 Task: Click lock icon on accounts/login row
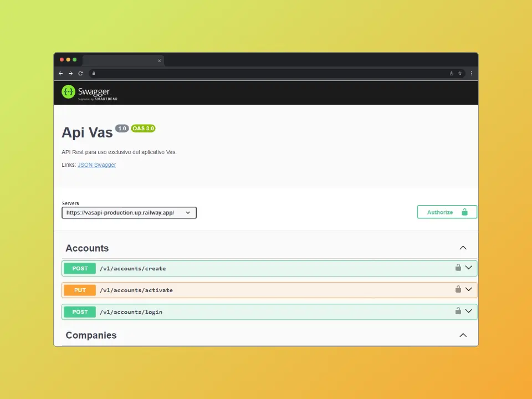(x=458, y=311)
